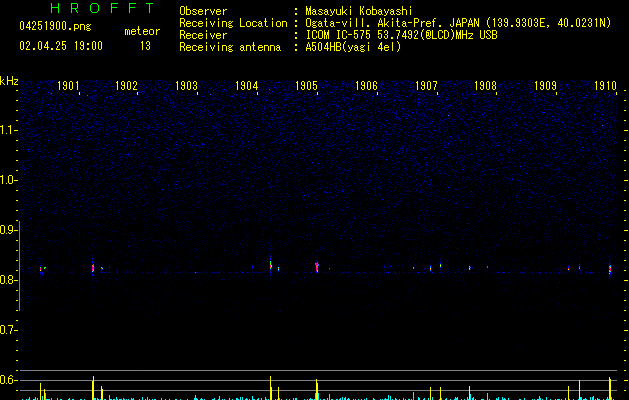The image size is (629, 400).
Task: Click time axis label 1908
Action: click(x=485, y=86)
